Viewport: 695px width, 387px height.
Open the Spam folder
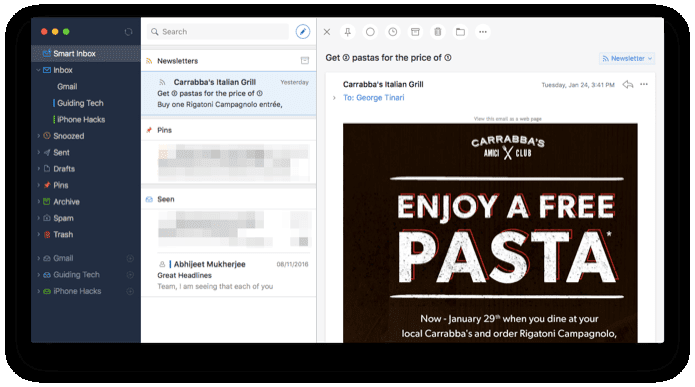coord(63,218)
